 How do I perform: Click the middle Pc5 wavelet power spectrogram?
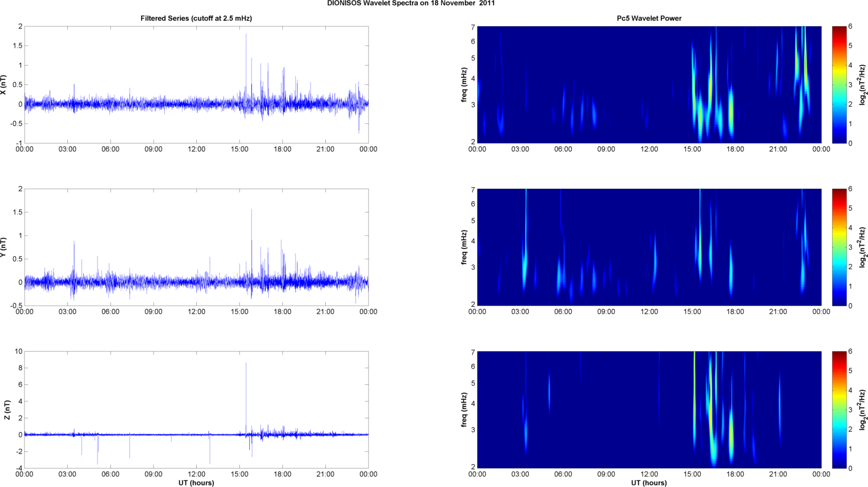(649, 247)
